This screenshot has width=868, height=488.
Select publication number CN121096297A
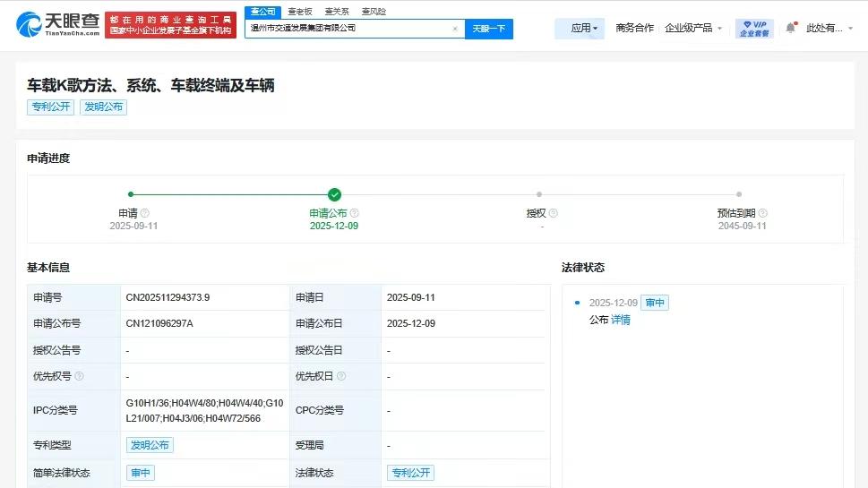[159, 323]
